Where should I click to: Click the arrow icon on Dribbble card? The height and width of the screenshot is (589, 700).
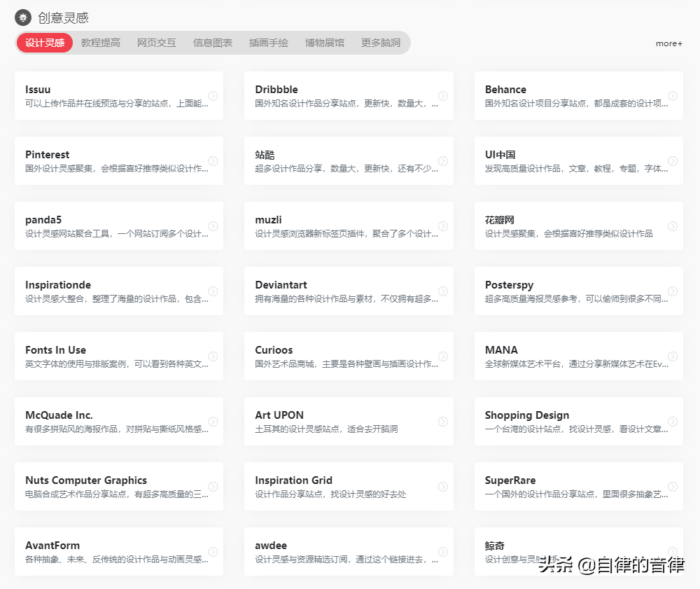click(443, 96)
